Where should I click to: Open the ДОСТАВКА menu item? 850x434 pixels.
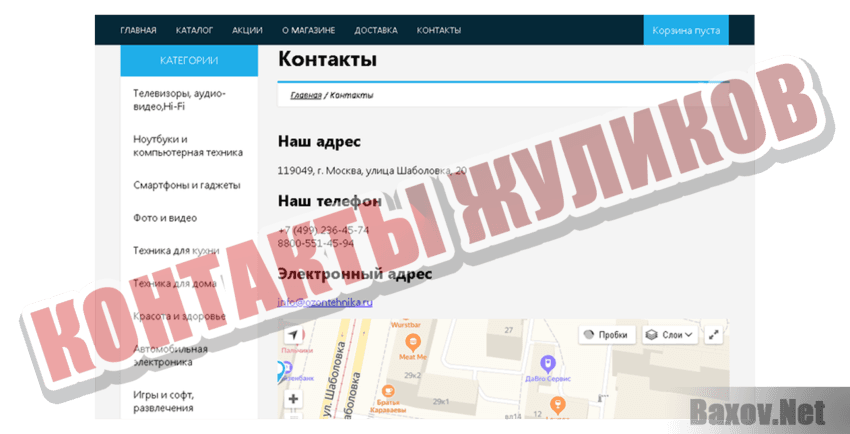(x=376, y=30)
